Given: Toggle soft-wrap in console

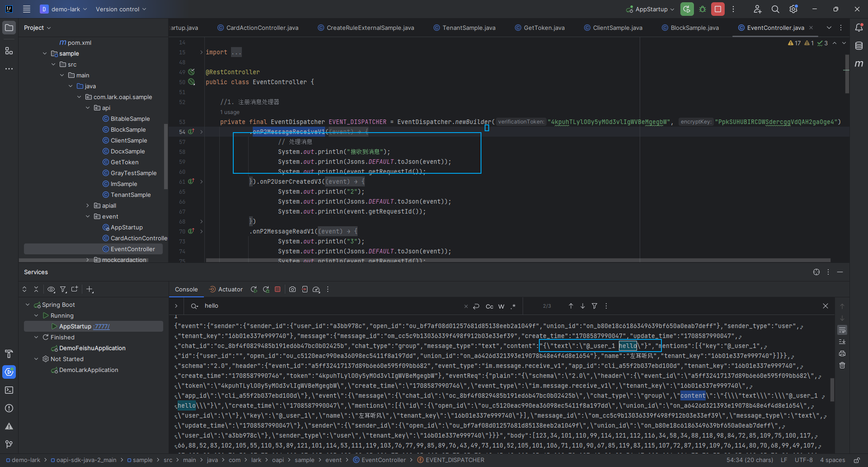Looking at the screenshot, I should [842, 330].
